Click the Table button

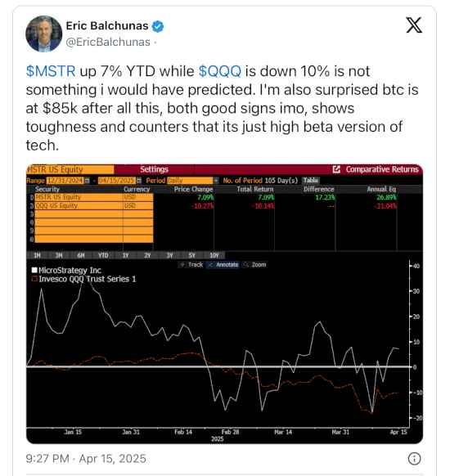coord(310,180)
